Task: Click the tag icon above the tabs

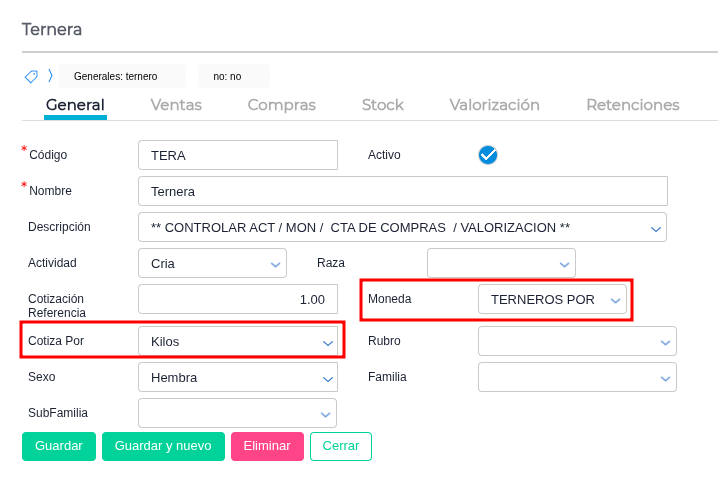Action: (x=31, y=76)
